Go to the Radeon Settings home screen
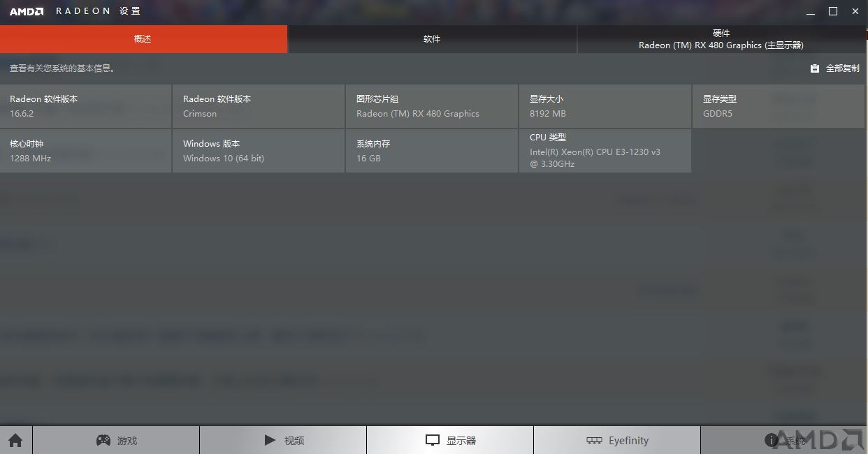The image size is (868, 454). click(x=15, y=440)
